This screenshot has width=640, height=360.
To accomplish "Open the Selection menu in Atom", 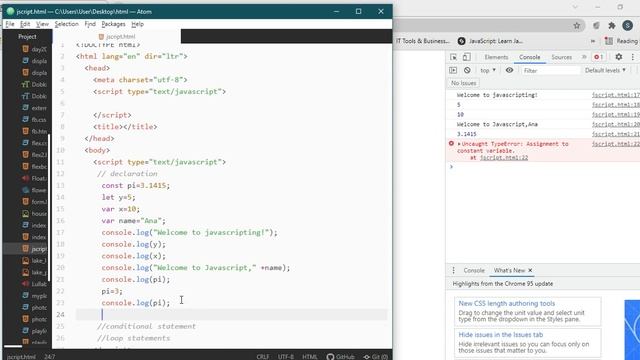I will 66,24.
